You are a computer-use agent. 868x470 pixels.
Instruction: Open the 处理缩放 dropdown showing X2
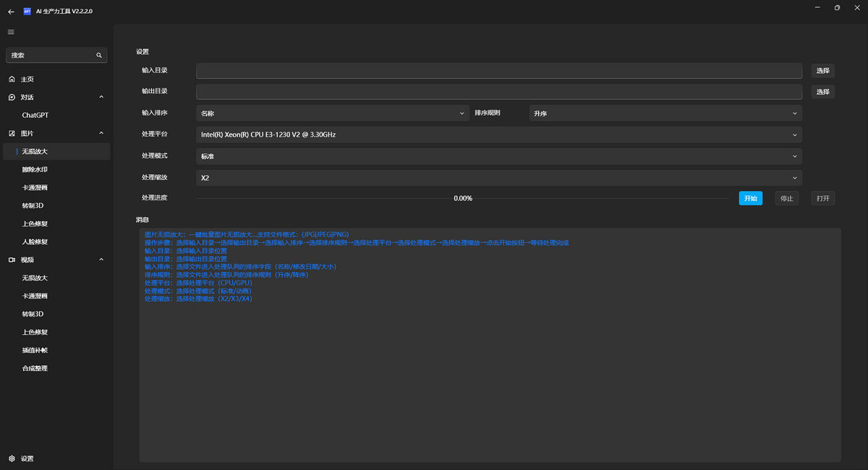coord(498,178)
